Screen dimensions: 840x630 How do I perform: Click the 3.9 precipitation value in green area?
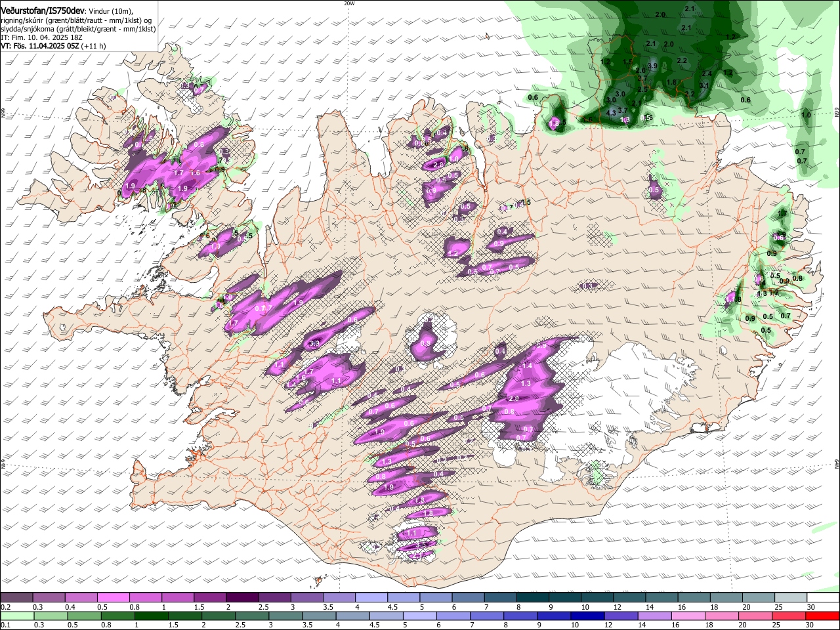click(x=652, y=66)
